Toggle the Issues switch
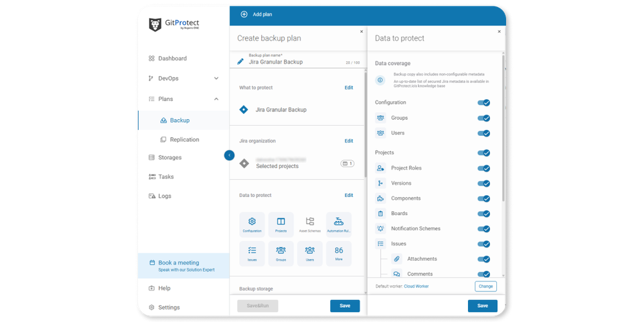 tap(484, 244)
